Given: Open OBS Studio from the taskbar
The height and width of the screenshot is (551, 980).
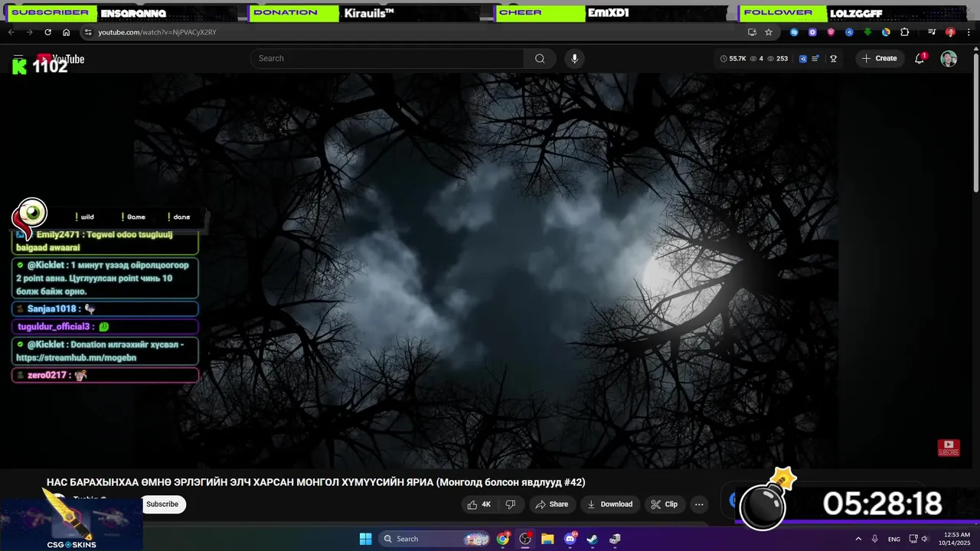Looking at the screenshot, I should (x=525, y=539).
